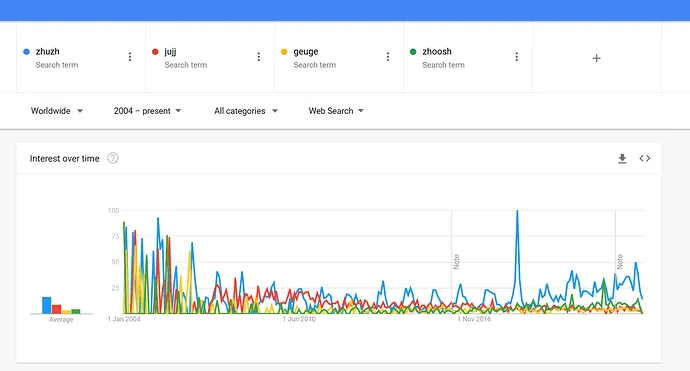The height and width of the screenshot is (371, 690).
Task: Click the blue zhuzh color dot
Action: pyautogui.click(x=26, y=51)
